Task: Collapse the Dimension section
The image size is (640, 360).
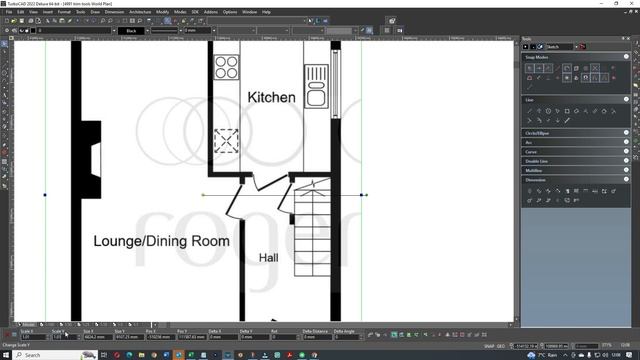Action: click(x=626, y=180)
